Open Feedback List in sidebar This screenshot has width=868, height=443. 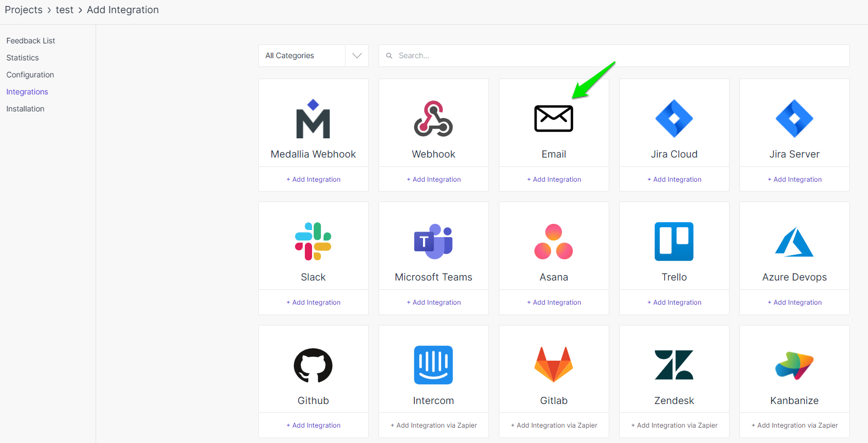coord(31,41)
